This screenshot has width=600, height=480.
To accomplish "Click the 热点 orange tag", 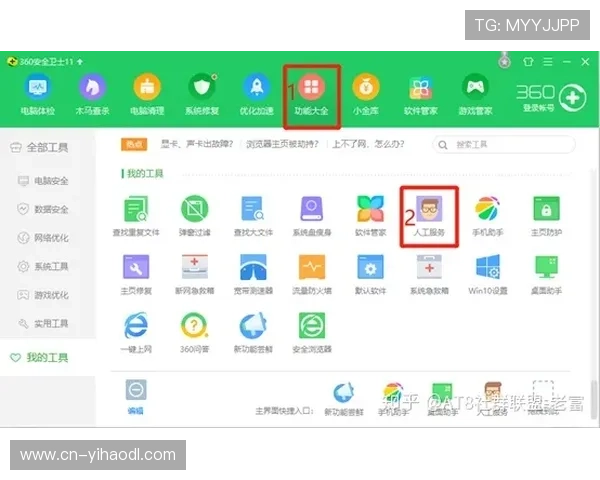I will tap(134, 145).
